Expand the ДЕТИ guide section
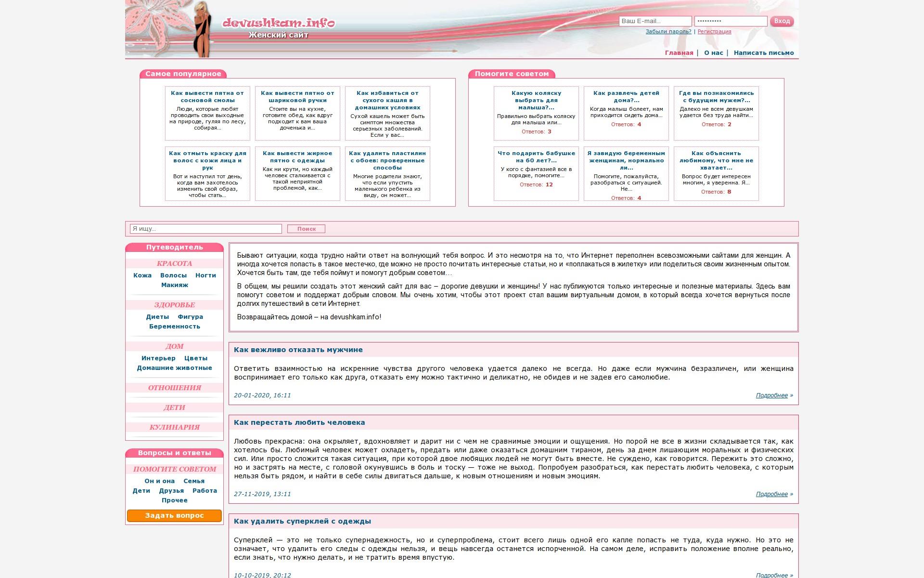924x578 pixels. [174, 407]
